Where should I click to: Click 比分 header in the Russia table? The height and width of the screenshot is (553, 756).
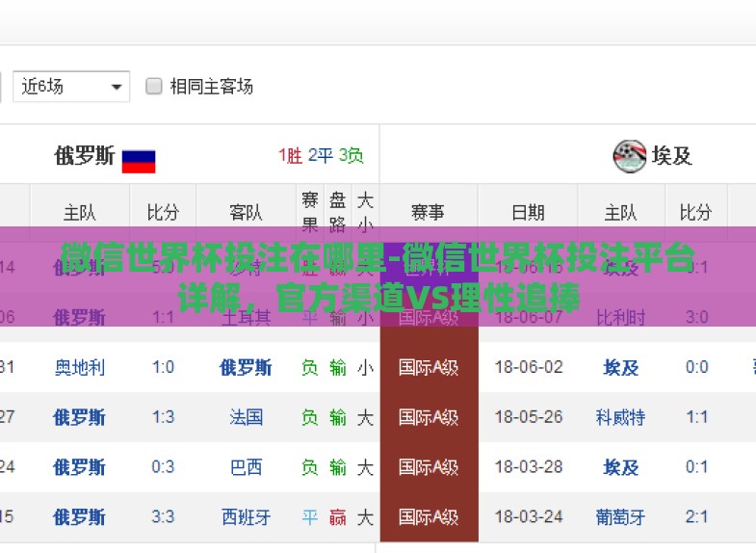[163, 212]
